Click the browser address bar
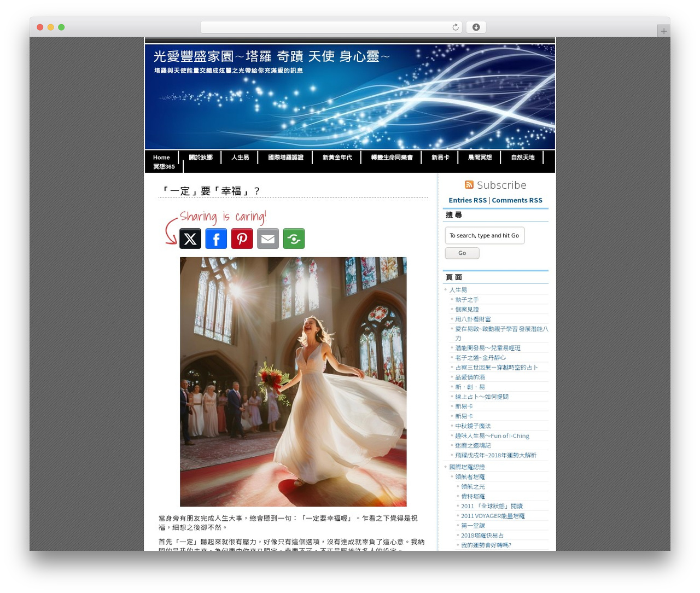700x593 pixels. (x=331, y=27)
